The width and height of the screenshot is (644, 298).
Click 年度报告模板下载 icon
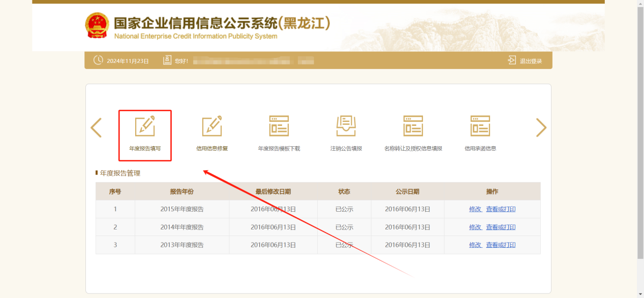click(279, 126)
